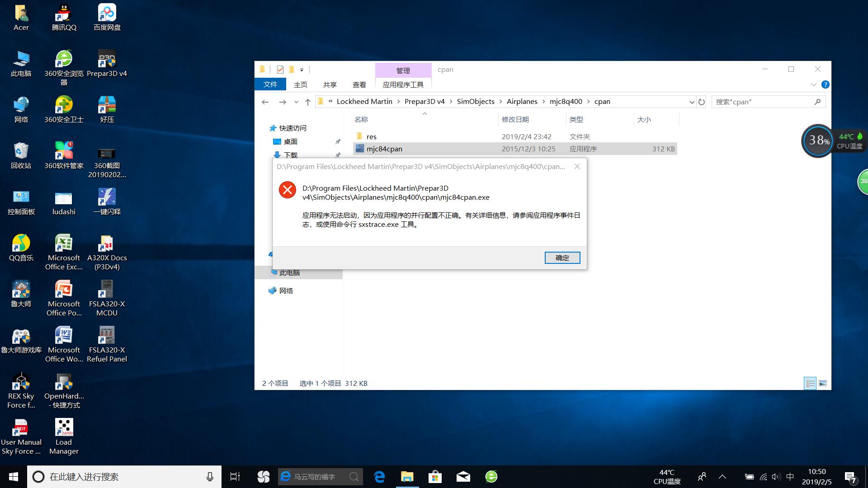Open Microsoft Office Excel shortcut
The width and height of the screenshot is (868, 488).
pos(64,253)
